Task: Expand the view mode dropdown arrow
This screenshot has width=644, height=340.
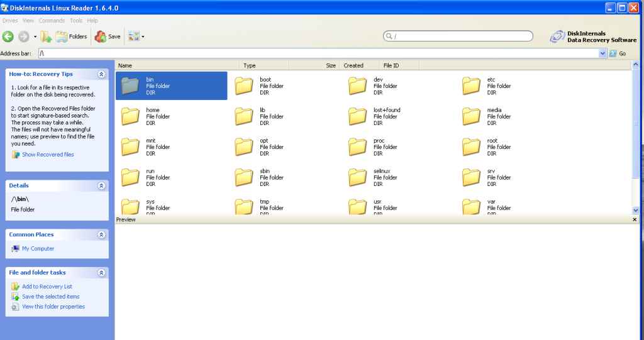Action: point(143,36)
